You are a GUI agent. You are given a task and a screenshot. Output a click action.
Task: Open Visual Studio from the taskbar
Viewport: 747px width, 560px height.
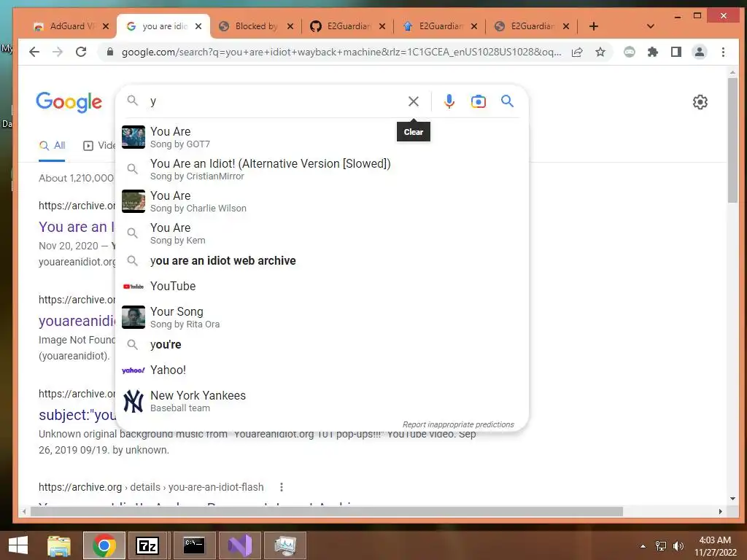(x=239, y=545)
